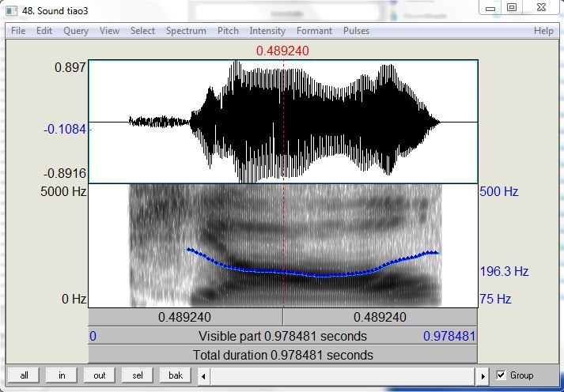This screenshot has height=392, width=564.
Task: Click the 5000 Hz spectrogram top label
Action: tap(63, 191)
